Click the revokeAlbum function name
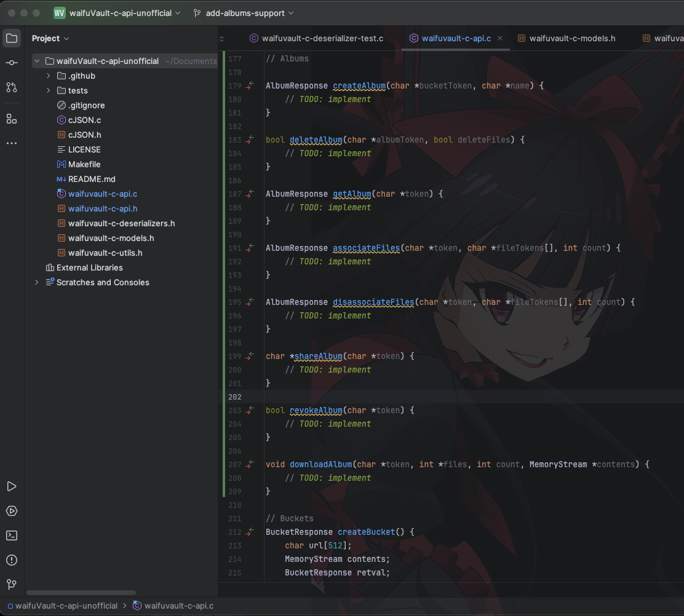This screenshot has width=684, height=616. pos(316,410)
